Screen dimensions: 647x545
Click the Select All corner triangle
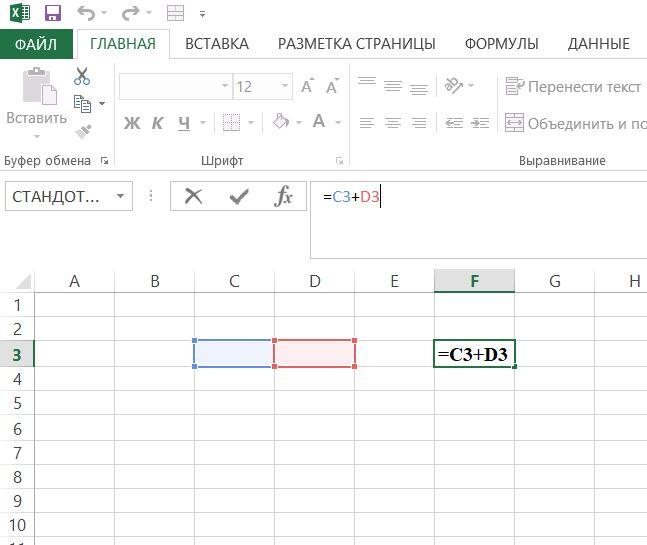pyautogui.click(x=24, y=281)
